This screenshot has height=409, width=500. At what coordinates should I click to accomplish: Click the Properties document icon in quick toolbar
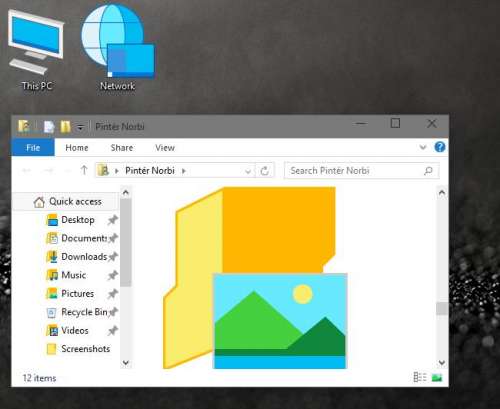point(49,127)
